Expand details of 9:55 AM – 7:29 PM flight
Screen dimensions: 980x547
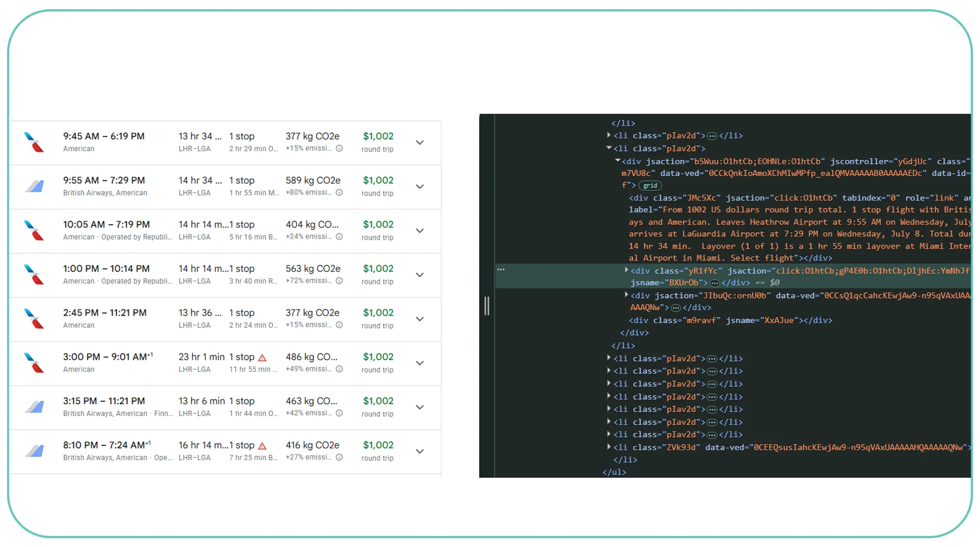click(x=420, y=187)
